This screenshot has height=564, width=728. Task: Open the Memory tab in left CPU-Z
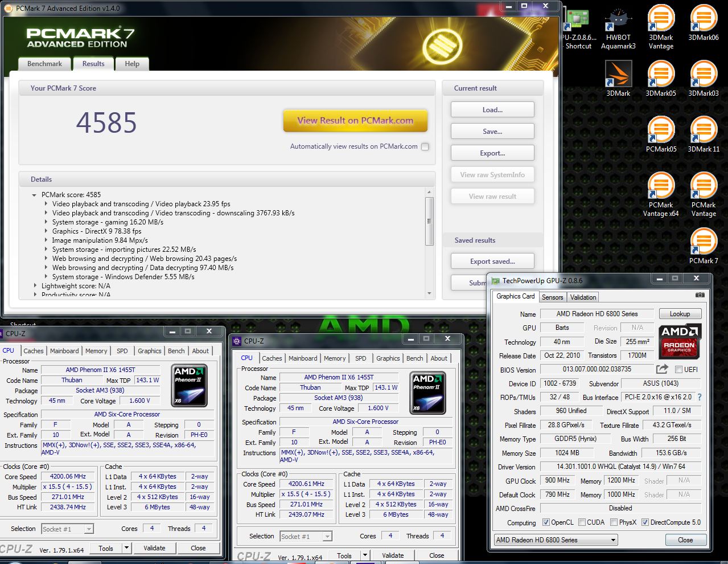click(96, 351)
